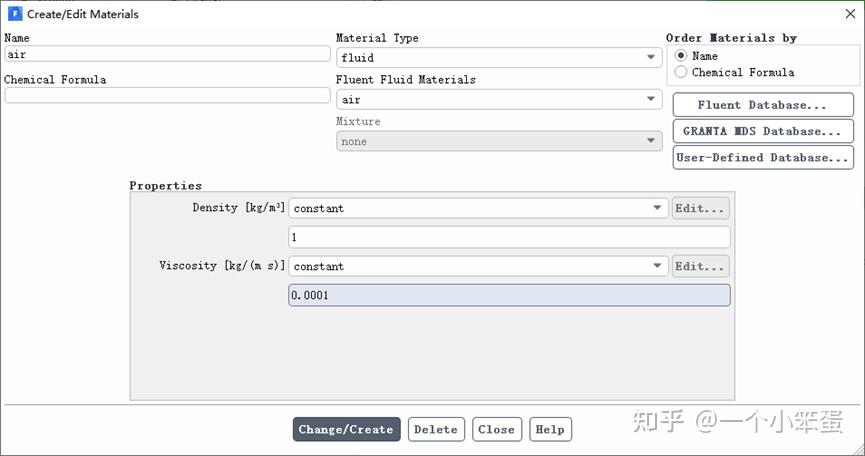Open the Fluent Database

coord(762,105)
